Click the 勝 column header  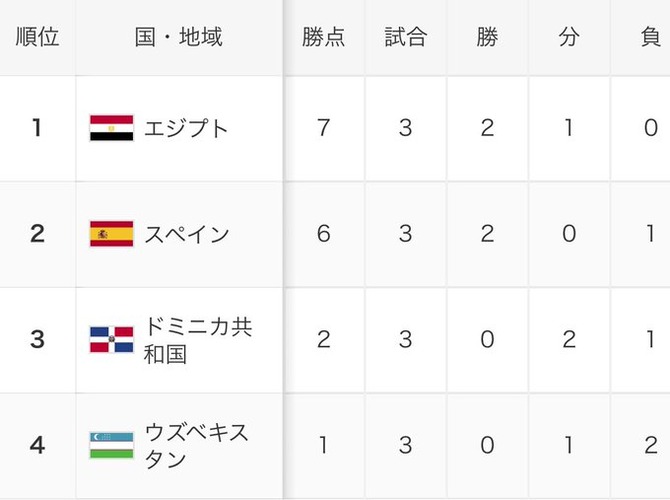coord(487,37)
